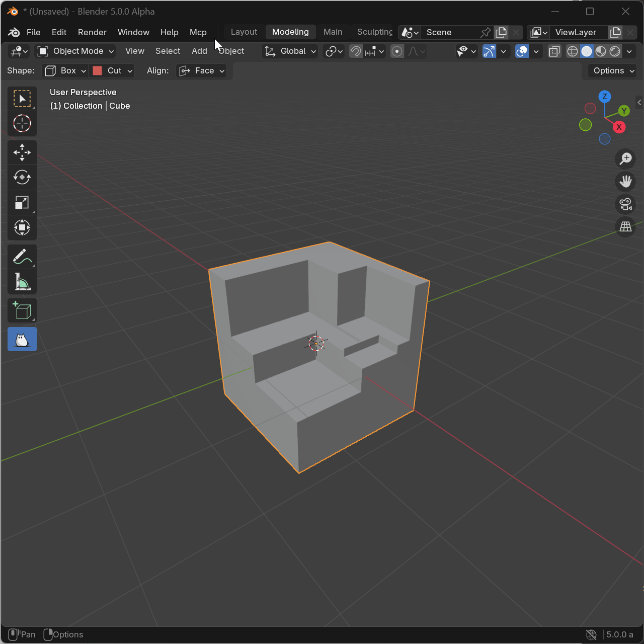Choose the Scale tool
Viewport: 644px width, 644px height.
click(22, 203)
